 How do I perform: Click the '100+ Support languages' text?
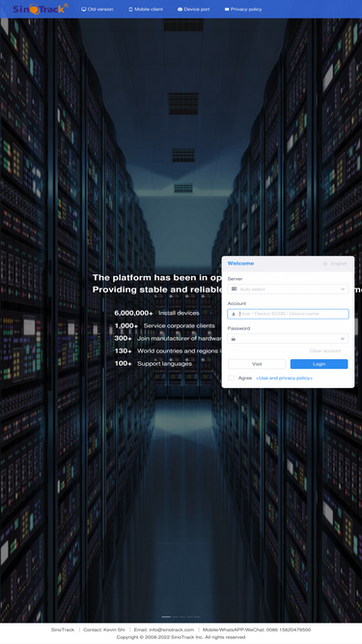pyautogui.click(x=153, y=363)
